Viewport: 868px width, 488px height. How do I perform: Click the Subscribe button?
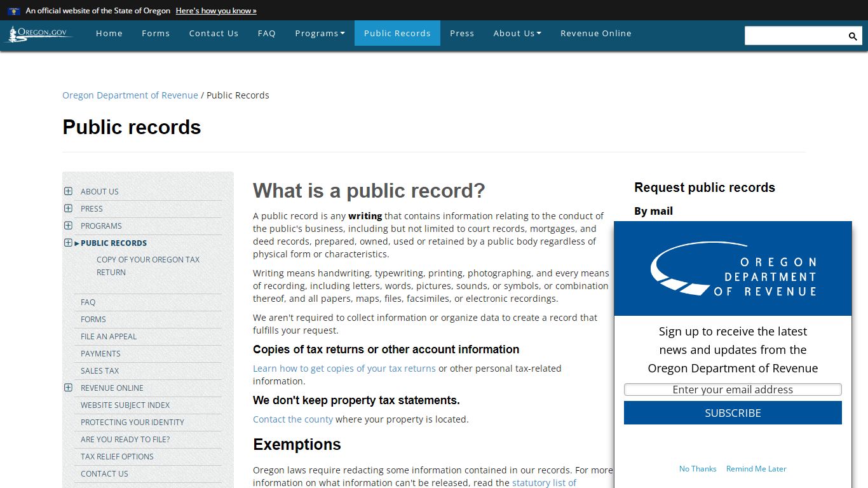[x=733, y=413]
